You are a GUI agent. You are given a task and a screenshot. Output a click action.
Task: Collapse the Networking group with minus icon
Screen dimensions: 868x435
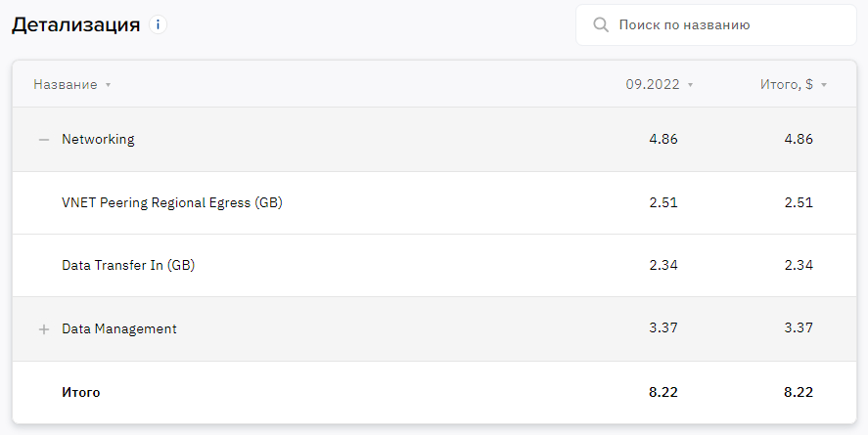point(44,140)
